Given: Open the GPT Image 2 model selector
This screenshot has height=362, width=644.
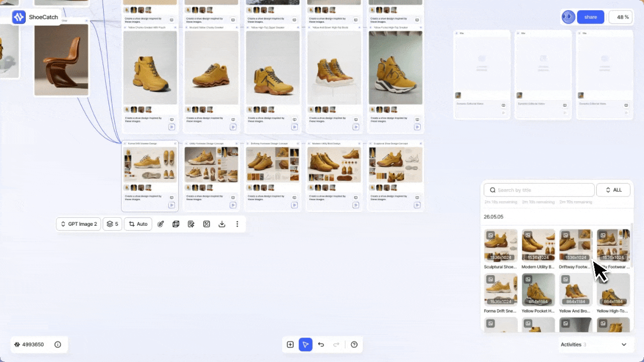Looking at the screenshot, I should [x=79, y=224].
